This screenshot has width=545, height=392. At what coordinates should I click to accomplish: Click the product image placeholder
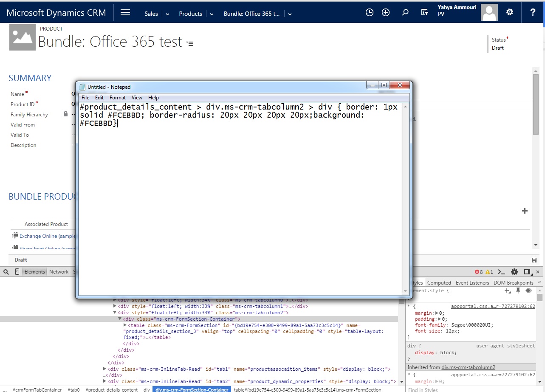click(23, 38)
